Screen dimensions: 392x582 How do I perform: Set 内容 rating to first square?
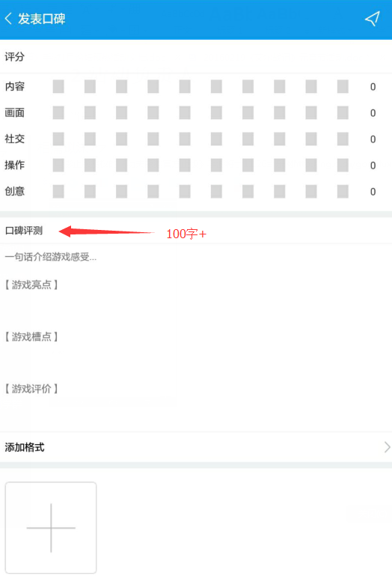click(x=58, y=86)
